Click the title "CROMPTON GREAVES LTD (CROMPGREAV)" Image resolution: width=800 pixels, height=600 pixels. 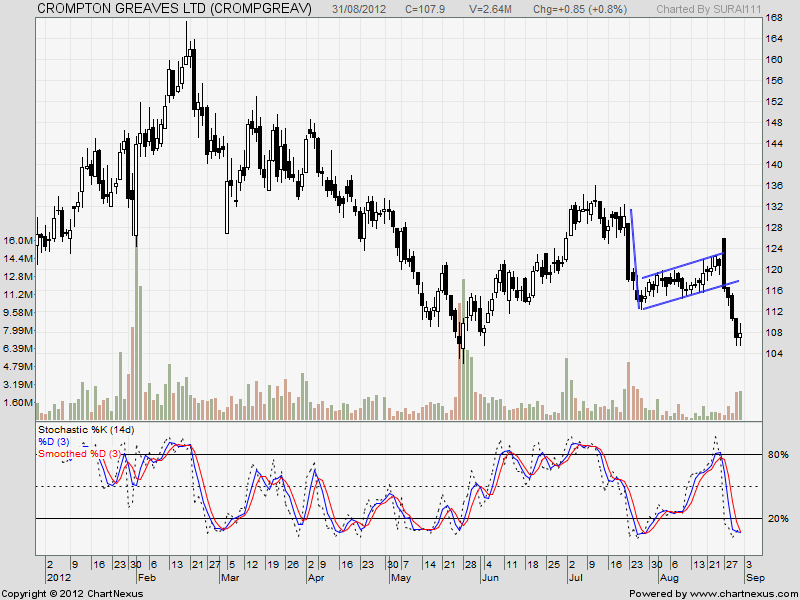pos(174,9)
